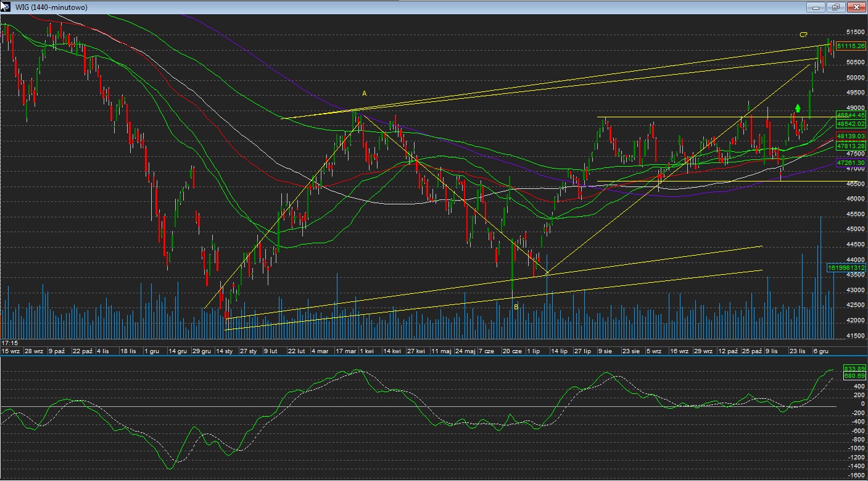The width and height of the screenshot is (868, 481).
Task: Click the red 48139.03 moving average label
Action: [851, 135]
